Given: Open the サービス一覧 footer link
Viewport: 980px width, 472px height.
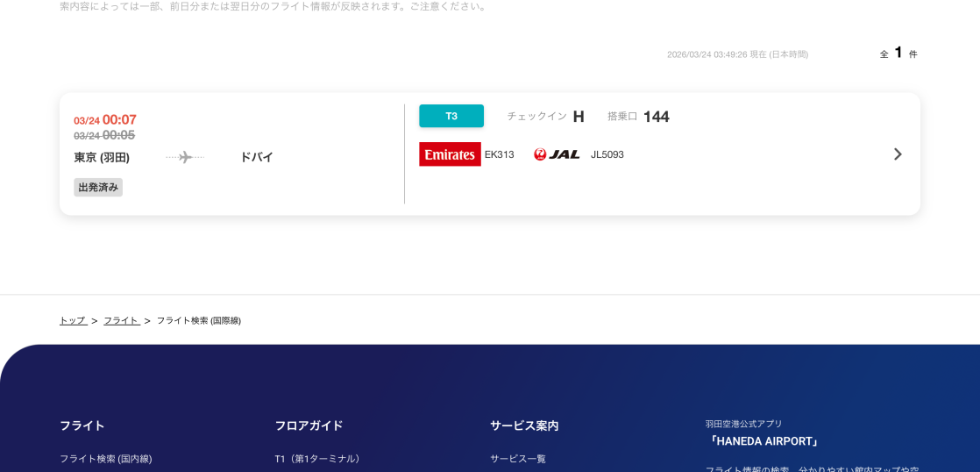Looking at the screenshot, I should pyautogui.click(x=517, y=458).
